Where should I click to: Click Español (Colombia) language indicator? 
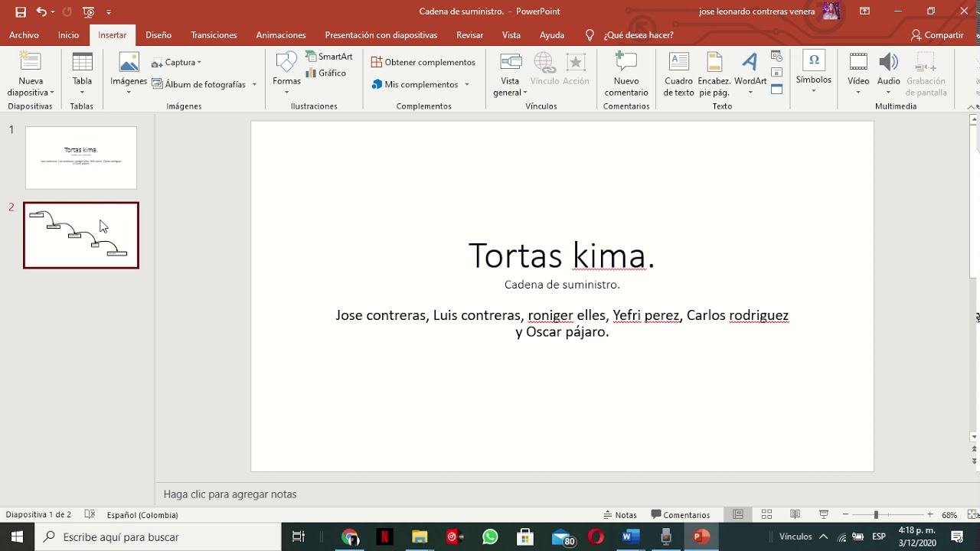click(142, 515)
